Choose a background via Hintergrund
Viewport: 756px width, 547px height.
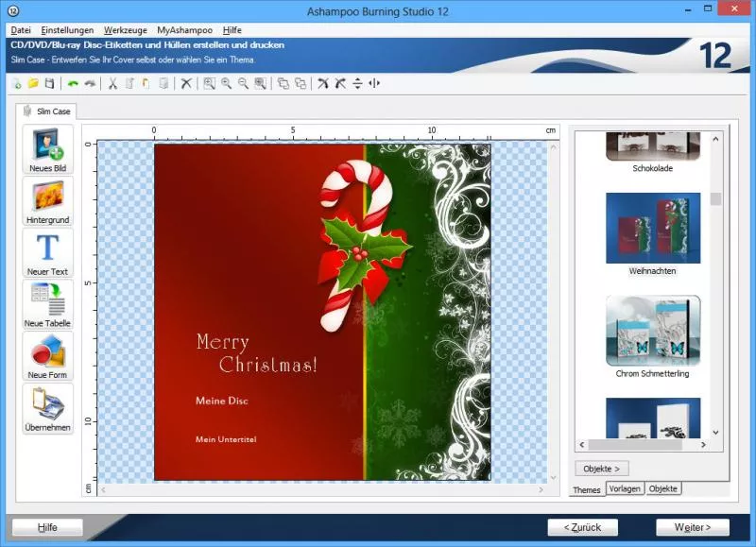(x=47, y=201)
